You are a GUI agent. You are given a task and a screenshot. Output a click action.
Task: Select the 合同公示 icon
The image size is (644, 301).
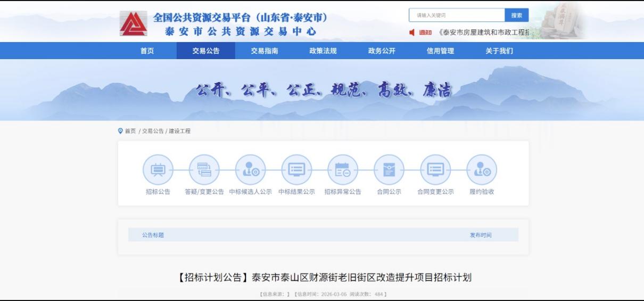click(x=389, y=170)
